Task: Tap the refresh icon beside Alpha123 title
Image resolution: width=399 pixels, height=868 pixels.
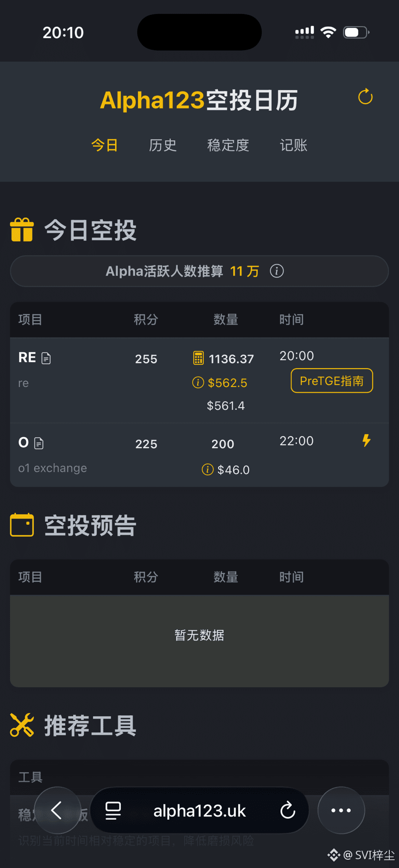Action: click(365, 97)
